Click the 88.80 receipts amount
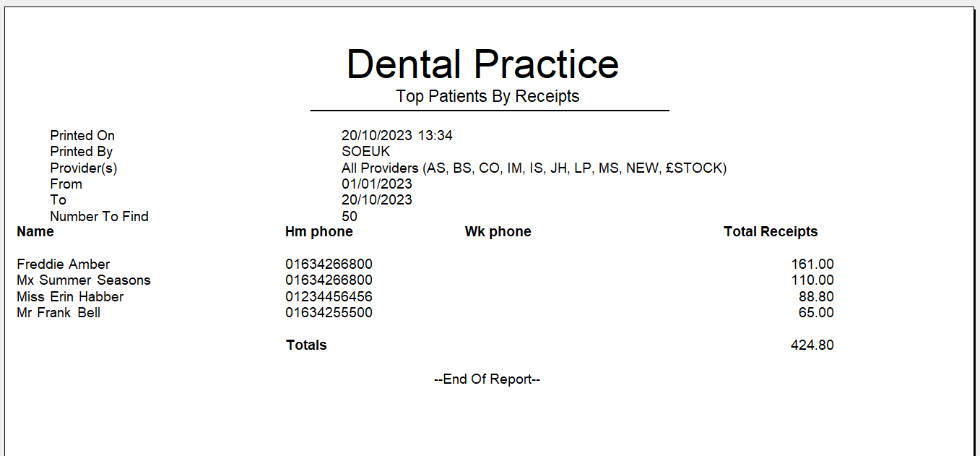The image size is (980, 456). coord(816,297)
